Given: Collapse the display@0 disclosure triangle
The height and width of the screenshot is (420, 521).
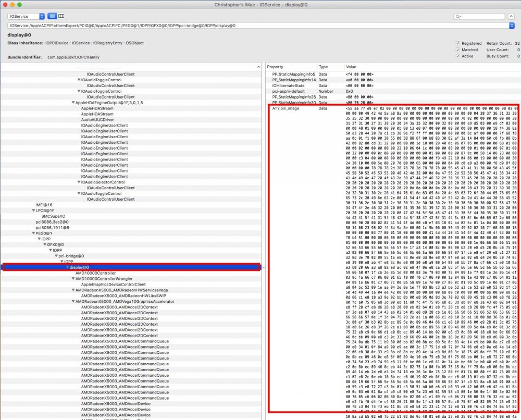Looking at the screenshot, I should click(x=67, y=267).
